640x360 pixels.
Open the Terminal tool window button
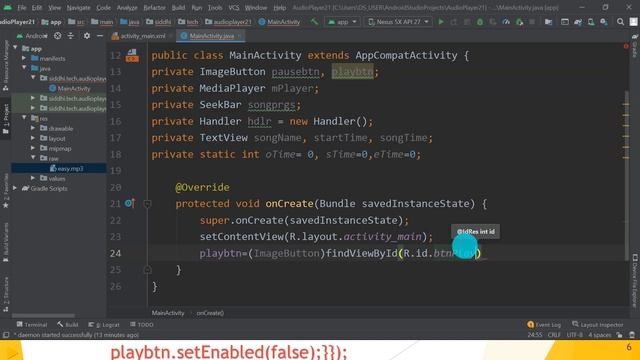(x=32, y=325)
